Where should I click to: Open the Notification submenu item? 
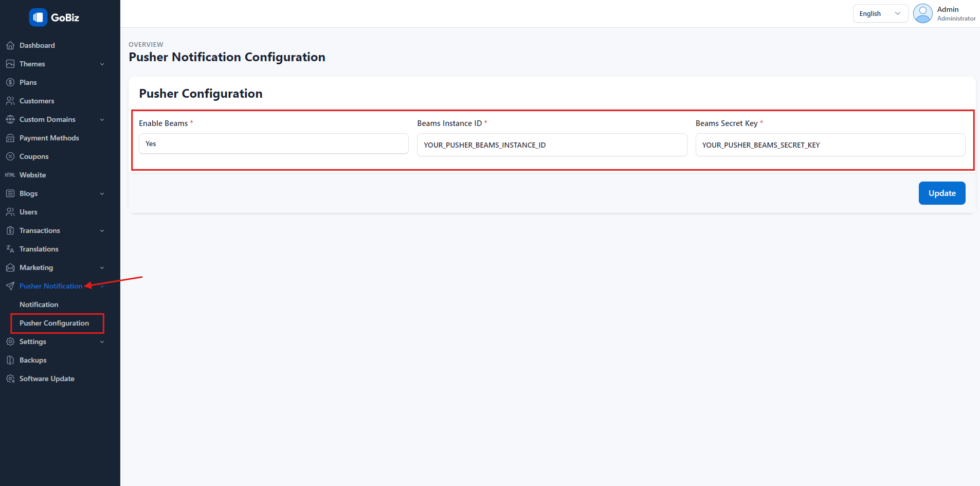pyautogui.click(x=39, y=304)
